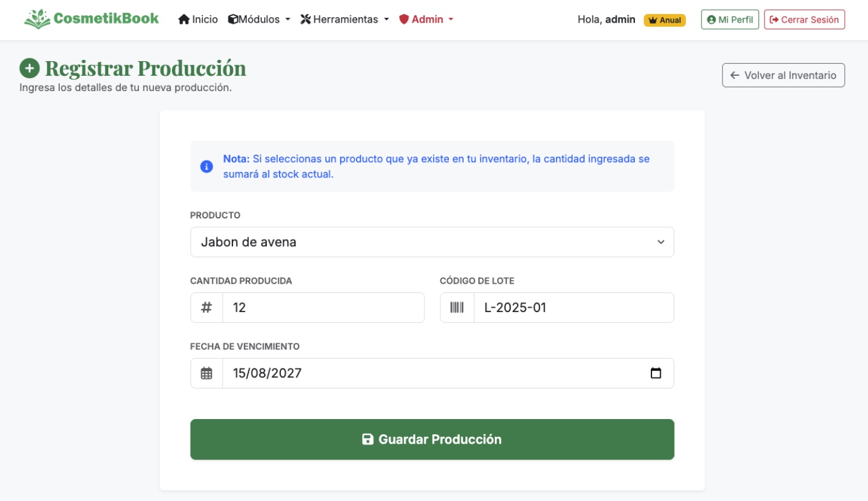Click Hola, admin in the header

(607, 19)
